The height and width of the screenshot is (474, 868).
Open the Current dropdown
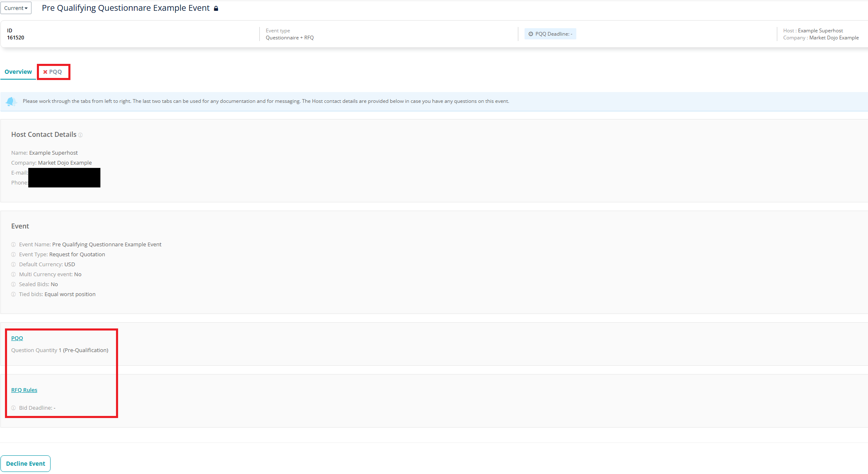pyautogui.click(x=16, y=8)
